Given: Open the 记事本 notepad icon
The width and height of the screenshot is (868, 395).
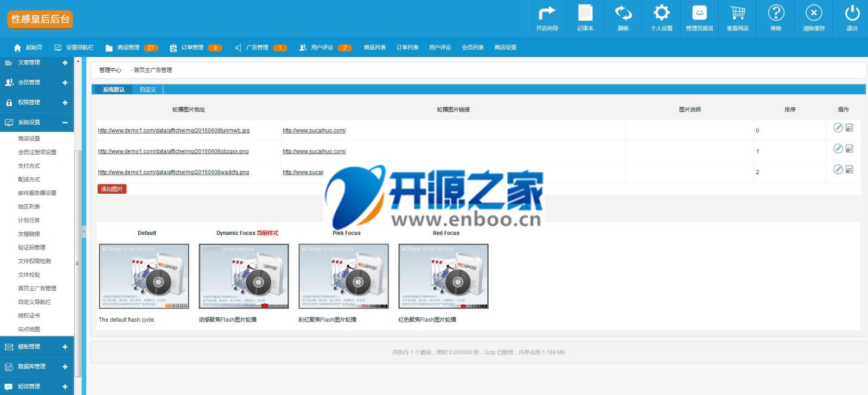Looking at the screenshot, I should click(585, 13).
